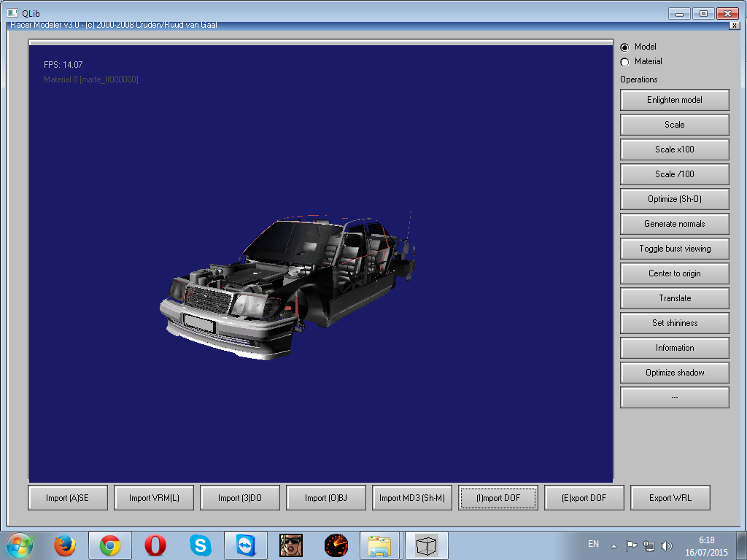747x560 pixels.
Task: Open Set shininess
Action: tap(675, 323)
